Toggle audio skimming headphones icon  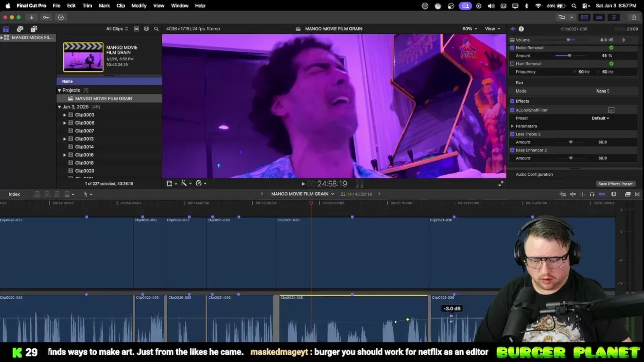pyautogui.click(x=592, y=194)
